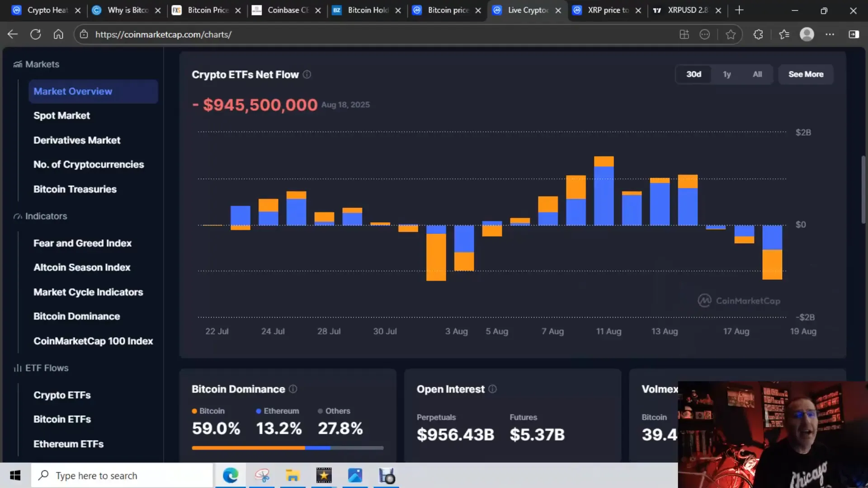
Task: Open the Windows Start menu
Action: pos(15,475)
